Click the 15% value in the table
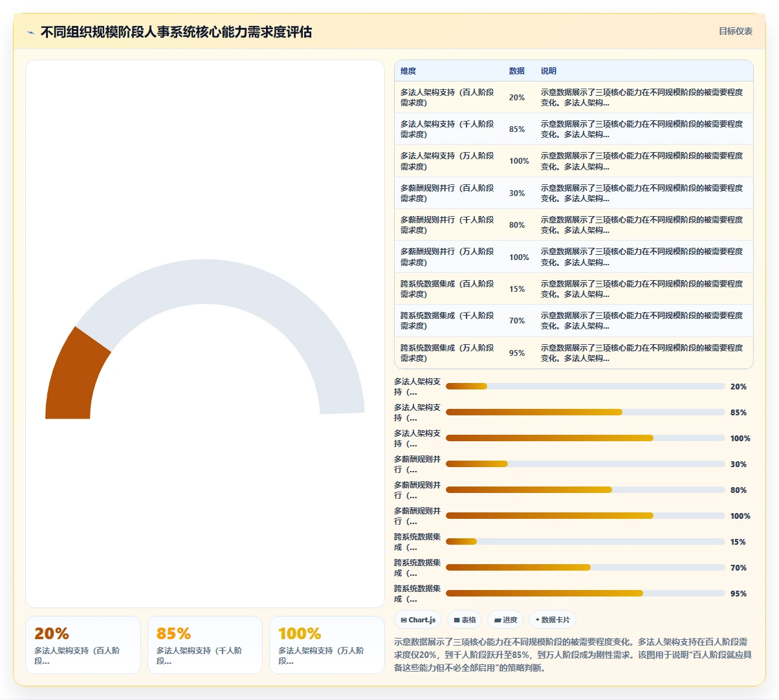 517,289
